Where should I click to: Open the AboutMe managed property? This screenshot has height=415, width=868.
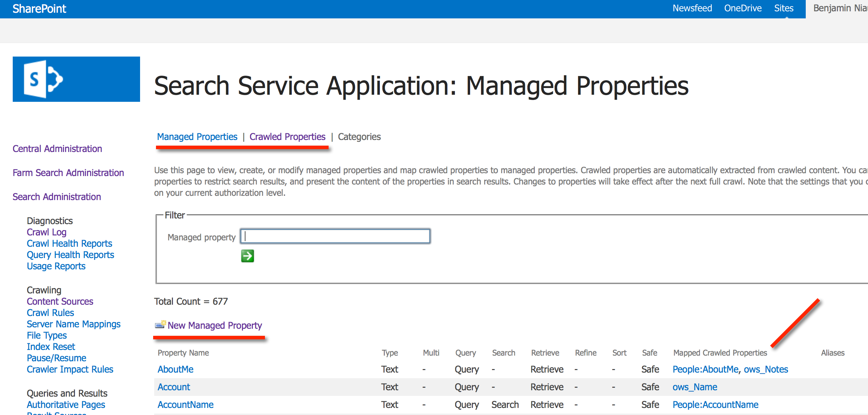tap(175, 369)
